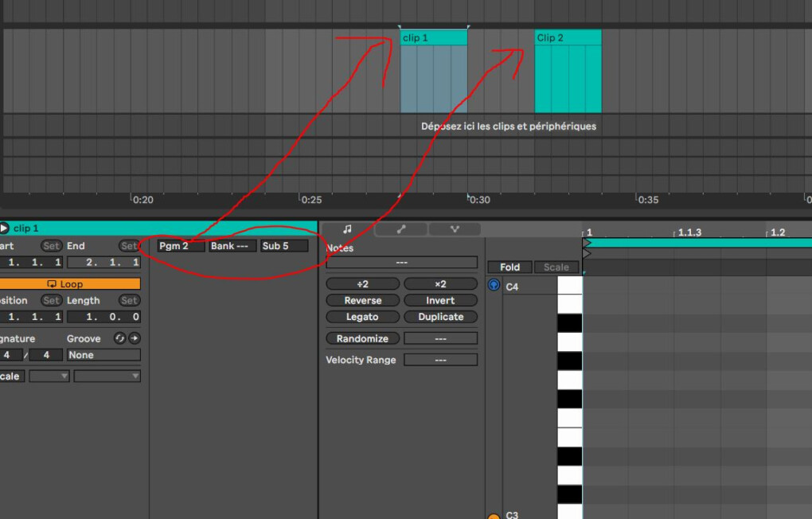Click the C4 piano key
The height and width of the screenshot is (519, 812).
click(x=570, y=286)
